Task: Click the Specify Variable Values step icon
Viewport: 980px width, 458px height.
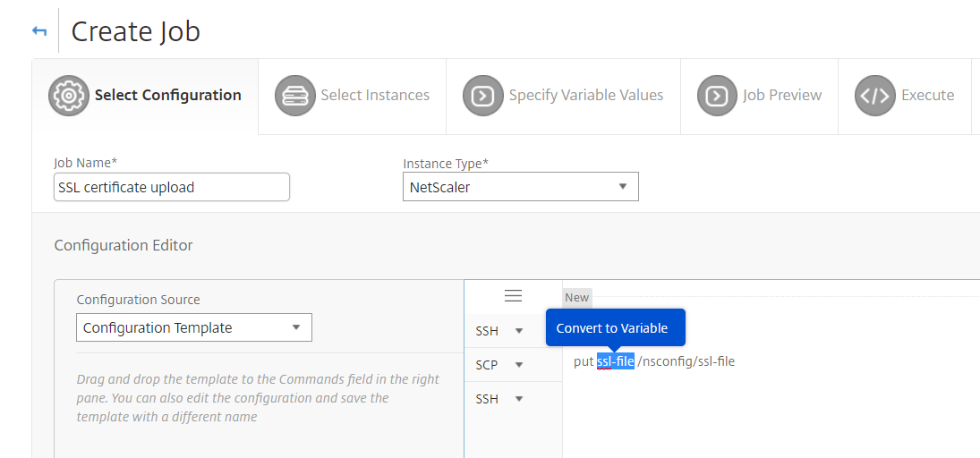Action: [483, 96]
